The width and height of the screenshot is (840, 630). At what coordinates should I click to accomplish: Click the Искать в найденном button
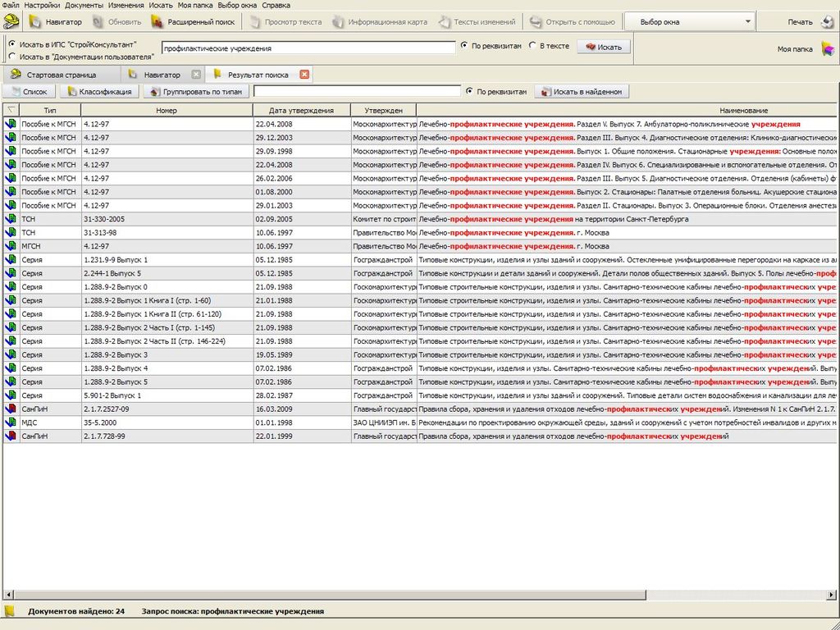(582, 92)
